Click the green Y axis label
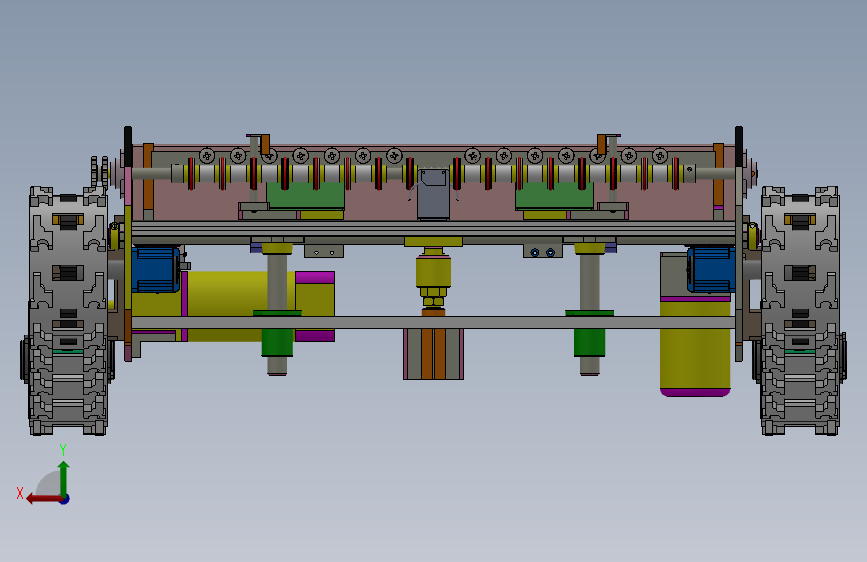 pos(63,449)
